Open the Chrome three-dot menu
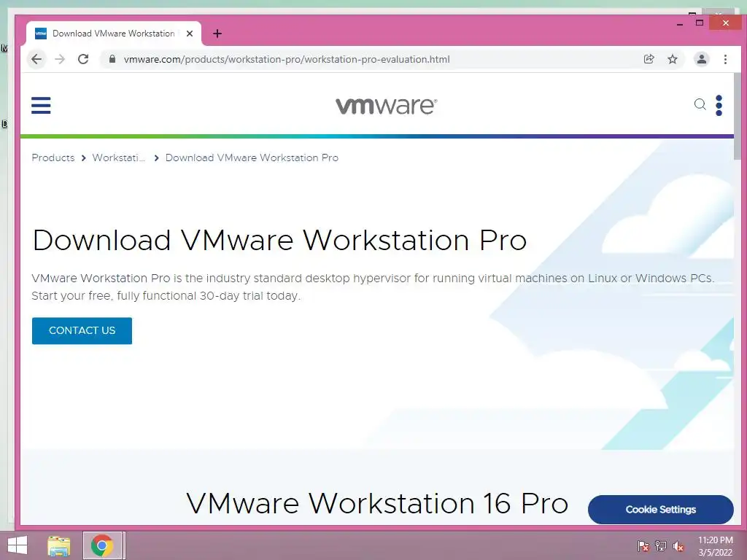Screen dimensions: 747x560 tap(725, 59)
